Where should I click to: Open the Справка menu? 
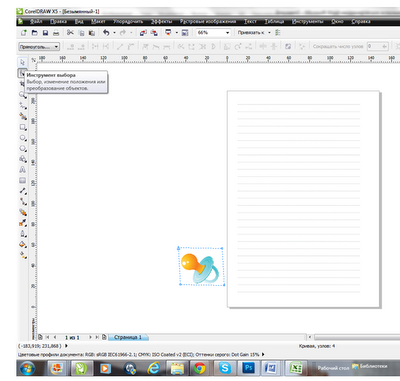(x=361, y=21)
